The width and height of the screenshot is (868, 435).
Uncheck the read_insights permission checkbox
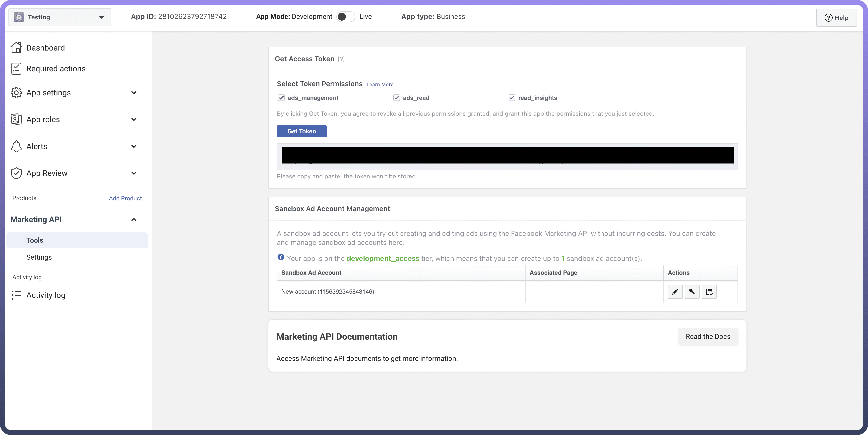pyautogui.click(x=512, y=98)
